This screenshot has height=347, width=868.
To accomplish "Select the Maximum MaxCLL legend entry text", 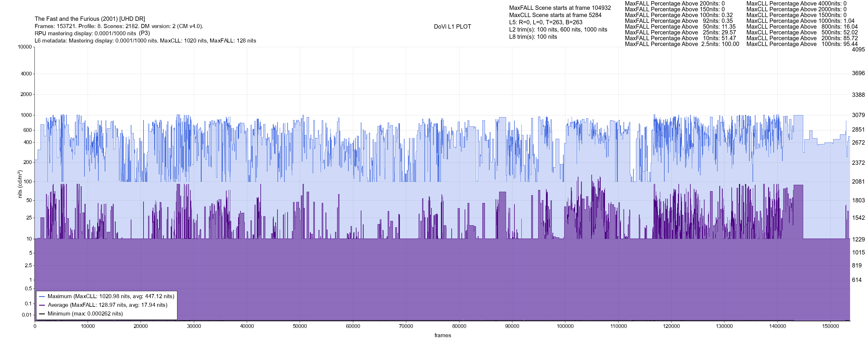I will 111,296.
